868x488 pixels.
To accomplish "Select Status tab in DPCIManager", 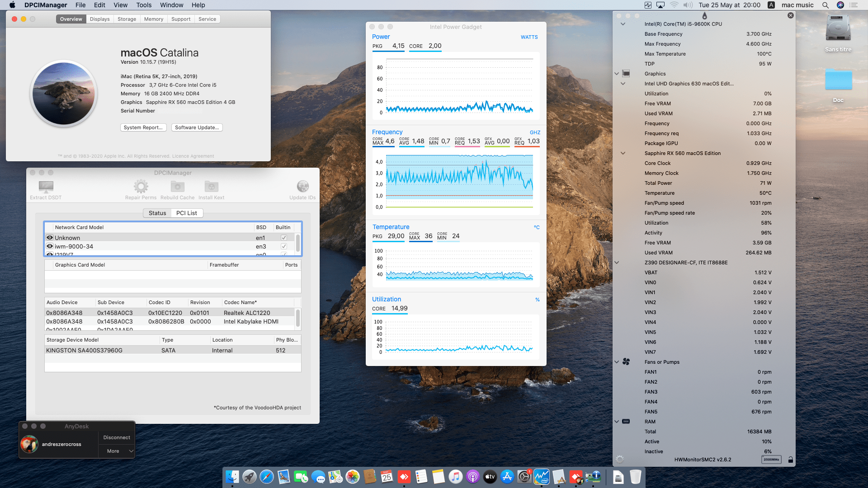I will point(157,213).
